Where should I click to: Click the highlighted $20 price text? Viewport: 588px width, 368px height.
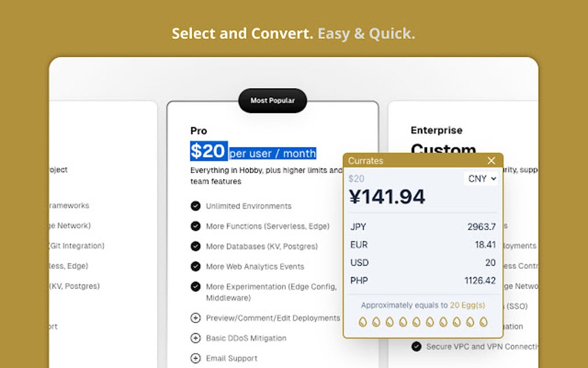click(x=208, y=151)
